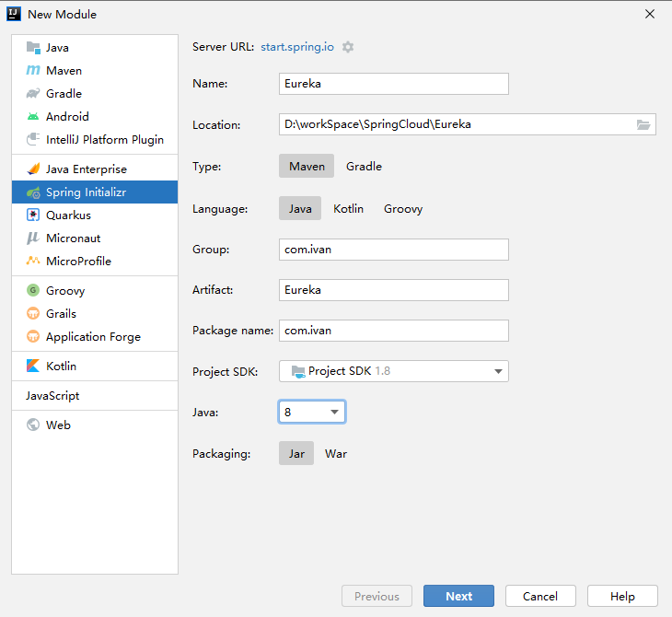Select Web in the sidebar list
Image resolution: width=672 pixels, height=617 pixels.
tap(95, 425)
